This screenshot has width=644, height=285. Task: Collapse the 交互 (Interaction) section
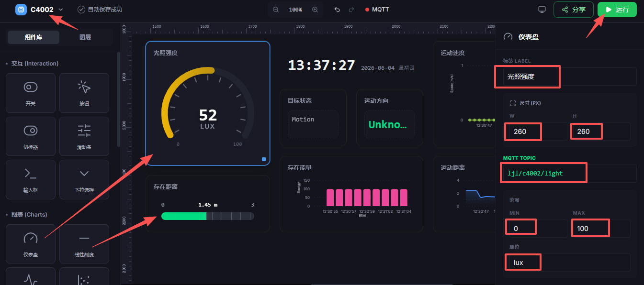tap(32, 63)
